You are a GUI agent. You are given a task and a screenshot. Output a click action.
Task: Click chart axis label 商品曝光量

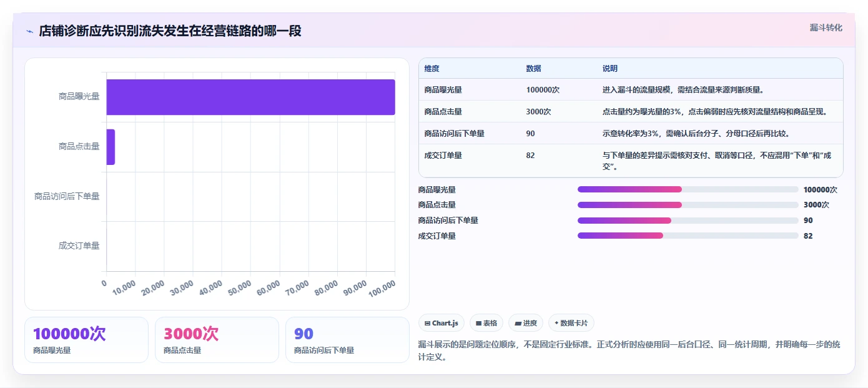click(79, 96)
